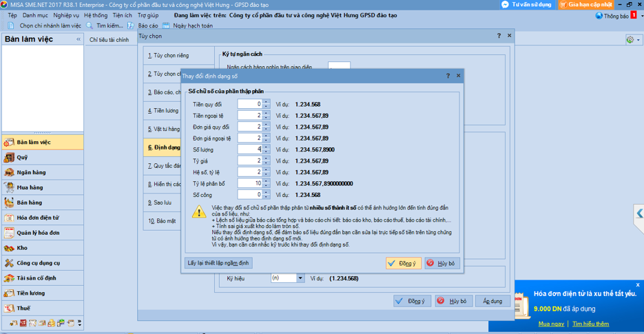The width and height of the screenshot is (644, 334).
Task: Expand the right side panel arrow
Action: click(x=639, y=213)
